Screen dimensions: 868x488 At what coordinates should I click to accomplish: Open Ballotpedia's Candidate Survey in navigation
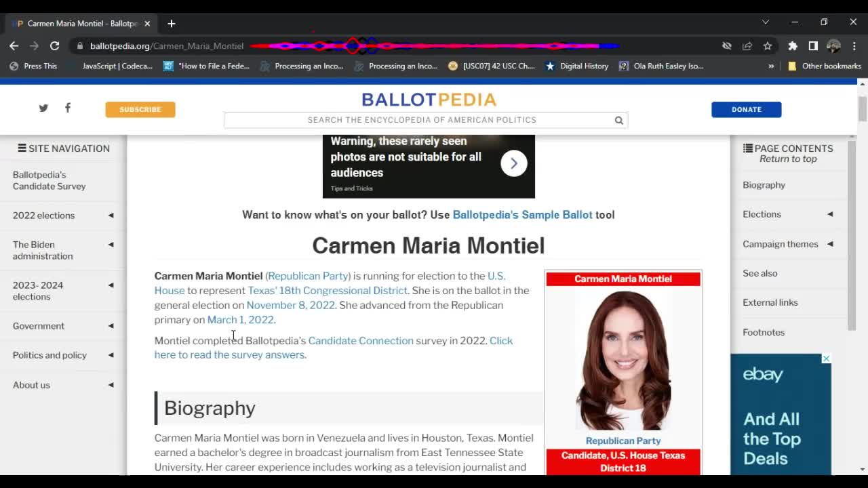49,180
